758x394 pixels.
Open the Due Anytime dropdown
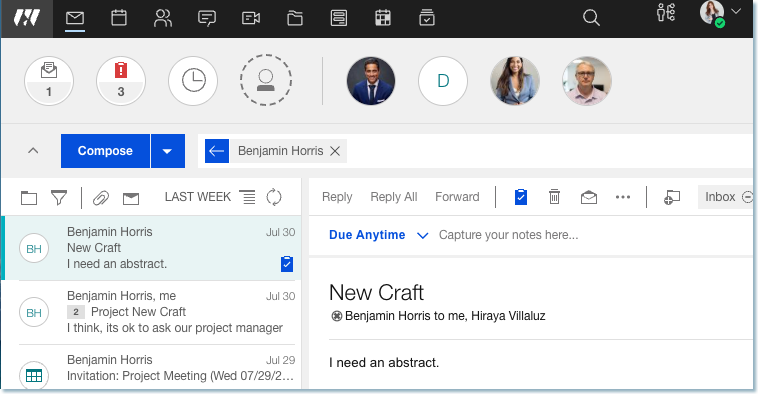pos(379,235)
